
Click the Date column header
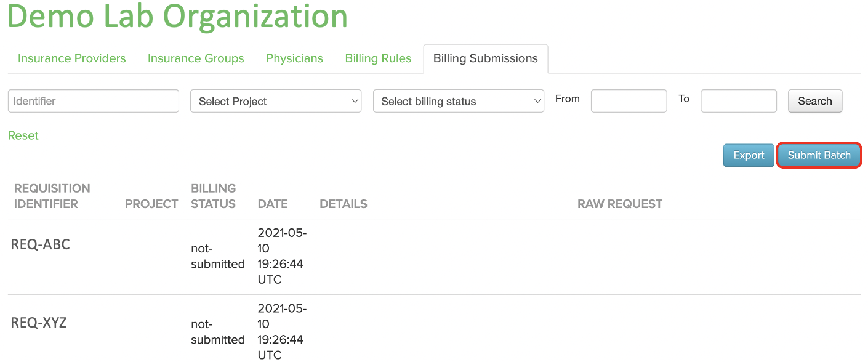point(273,204)
